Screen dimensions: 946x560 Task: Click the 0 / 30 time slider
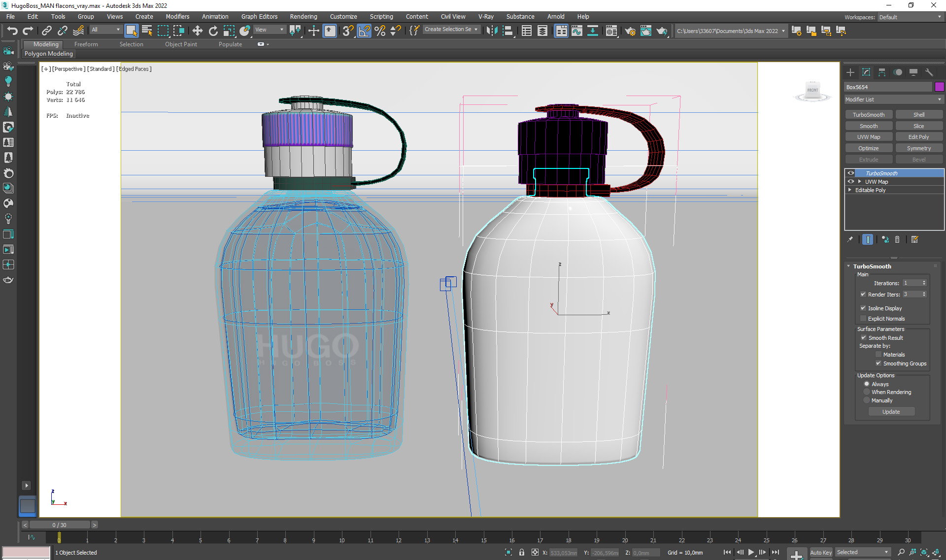pos(59,525)
